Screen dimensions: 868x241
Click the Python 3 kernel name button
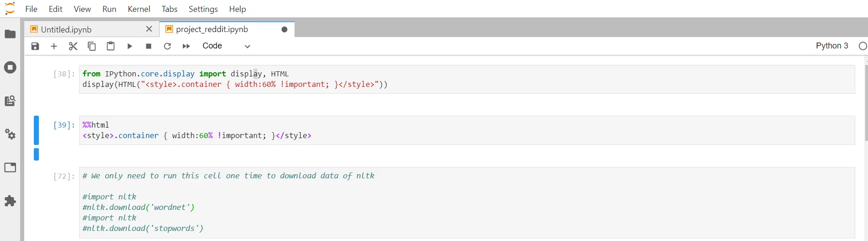(x=831, y=46)
